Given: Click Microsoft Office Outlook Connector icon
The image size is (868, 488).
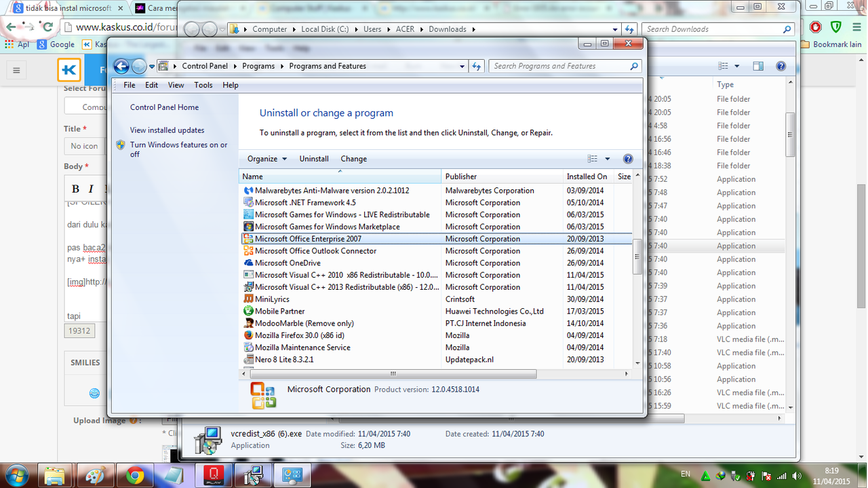Looking at the screenshot, I should coord(248,251).
